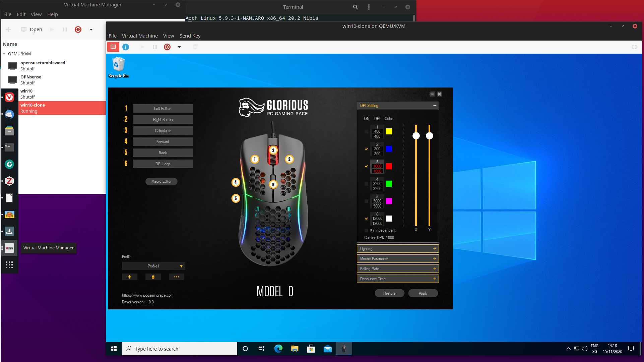The height and width of the screenshot is (362, 644).
Task: Open Vivaldi browser in dock
Action: 9,97
